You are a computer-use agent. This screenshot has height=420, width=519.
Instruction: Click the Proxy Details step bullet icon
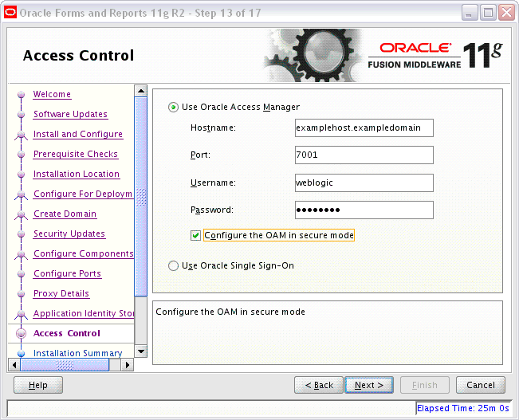[22, 294]
